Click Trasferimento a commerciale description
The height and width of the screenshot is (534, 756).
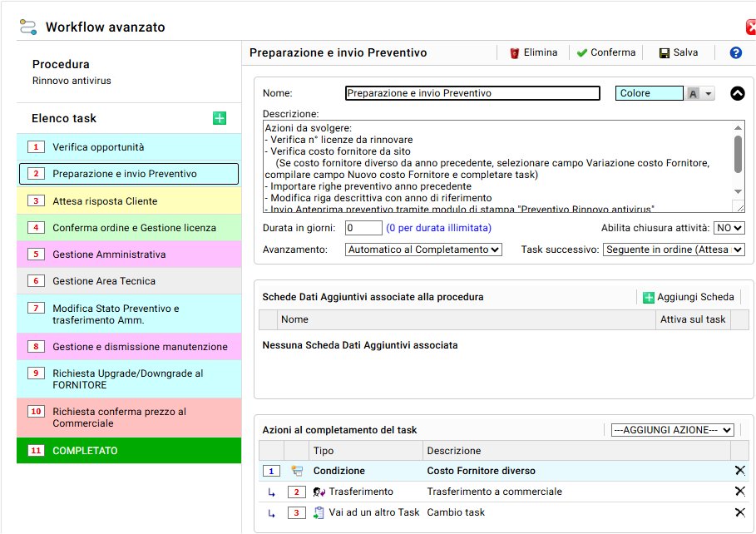tap(494, 492)
